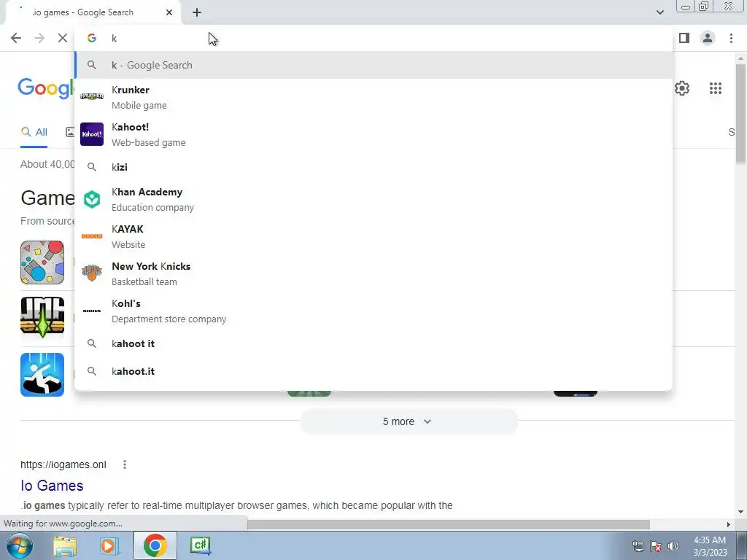Open the black and gold game thumbnail

[x=42, y=318]
